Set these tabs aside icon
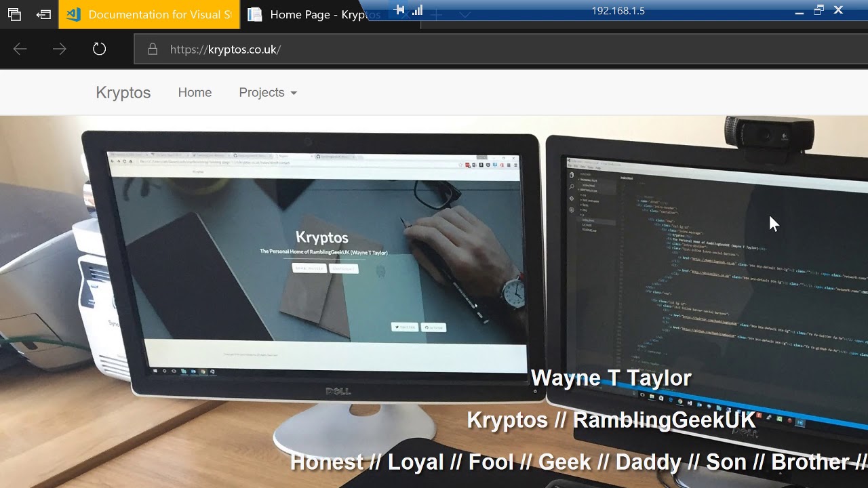Viewport: 868px width, 488px height. point(44,14)
